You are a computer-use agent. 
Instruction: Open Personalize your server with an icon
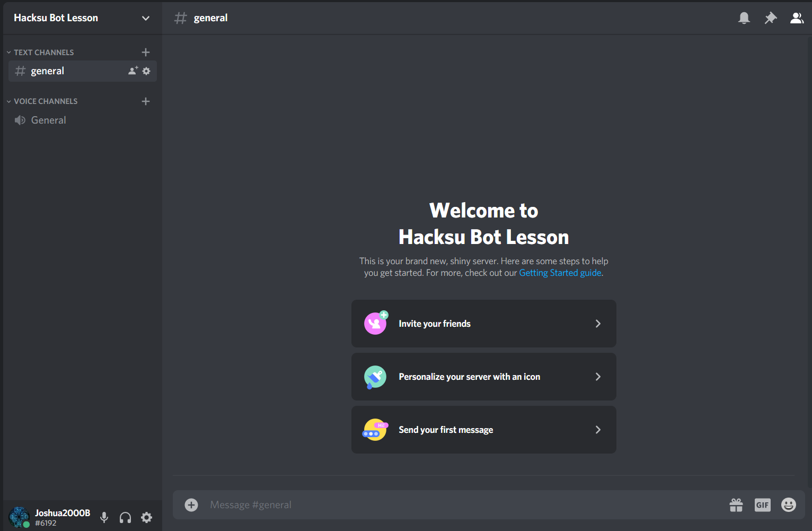[x=484, y=377]
